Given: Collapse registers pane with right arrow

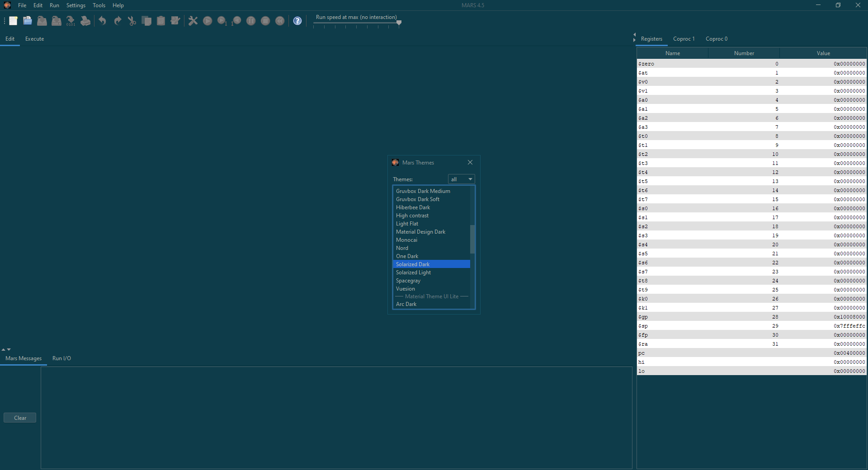Looking at the screenshot, I should coord(634,40).
